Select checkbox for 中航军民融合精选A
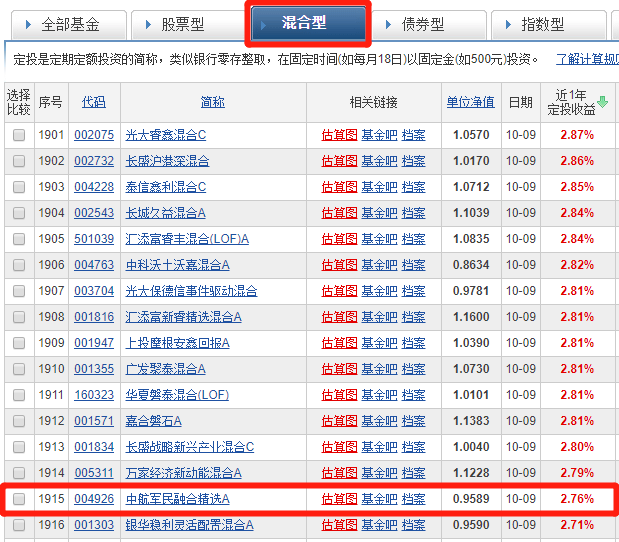The image size is (619, 542). (19, 499)
